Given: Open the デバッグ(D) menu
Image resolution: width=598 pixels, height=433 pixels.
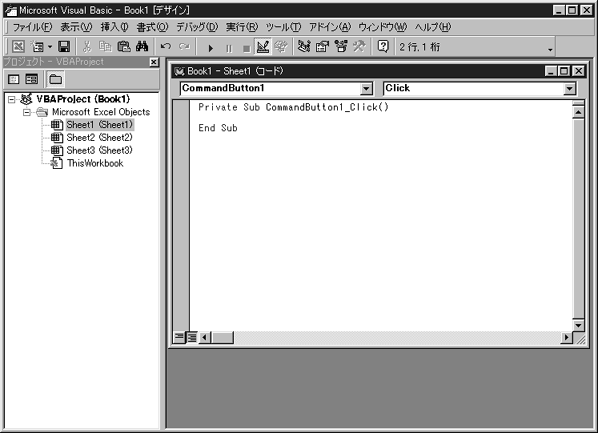Looking at the screenshot, I should pyautogui.click(x=197, y=27).
